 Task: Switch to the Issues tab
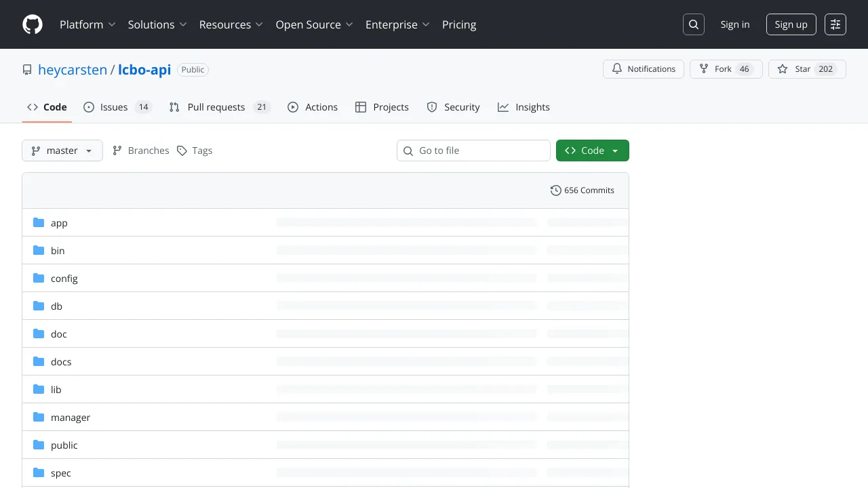pyautogui.click(x=117, y=107)
